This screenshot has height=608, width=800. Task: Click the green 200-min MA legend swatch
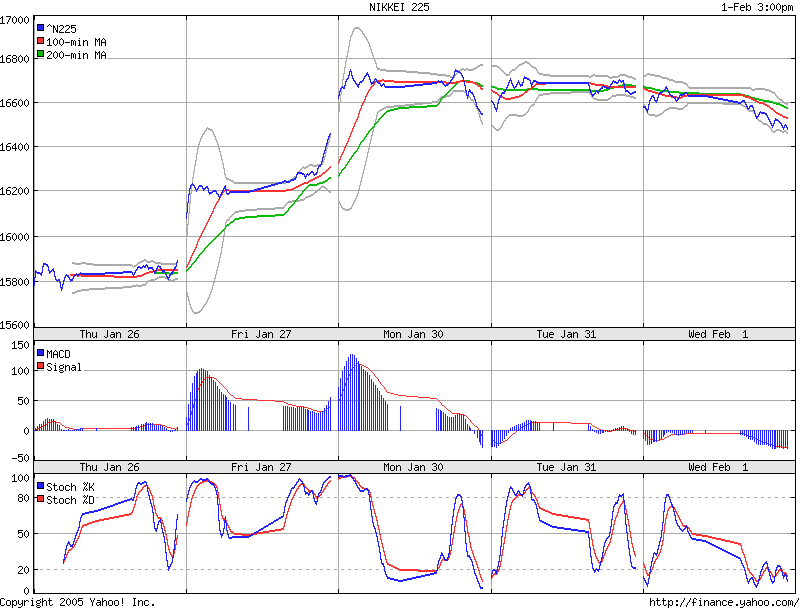coord(40,54)
